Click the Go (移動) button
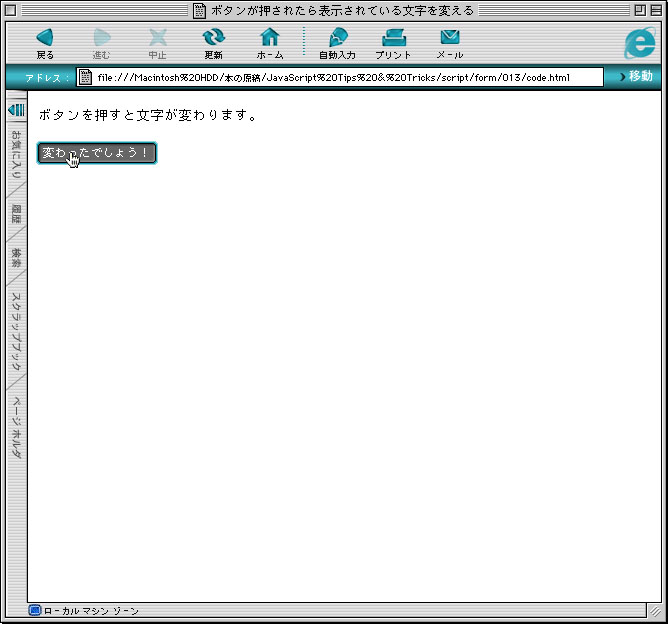Viewport: 668px width, 624px height. pos(636,77)
